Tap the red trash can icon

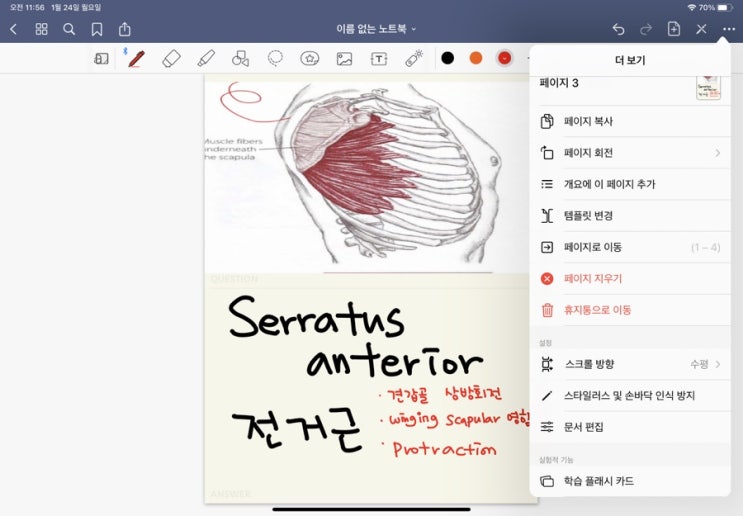(x=547, y=310)
